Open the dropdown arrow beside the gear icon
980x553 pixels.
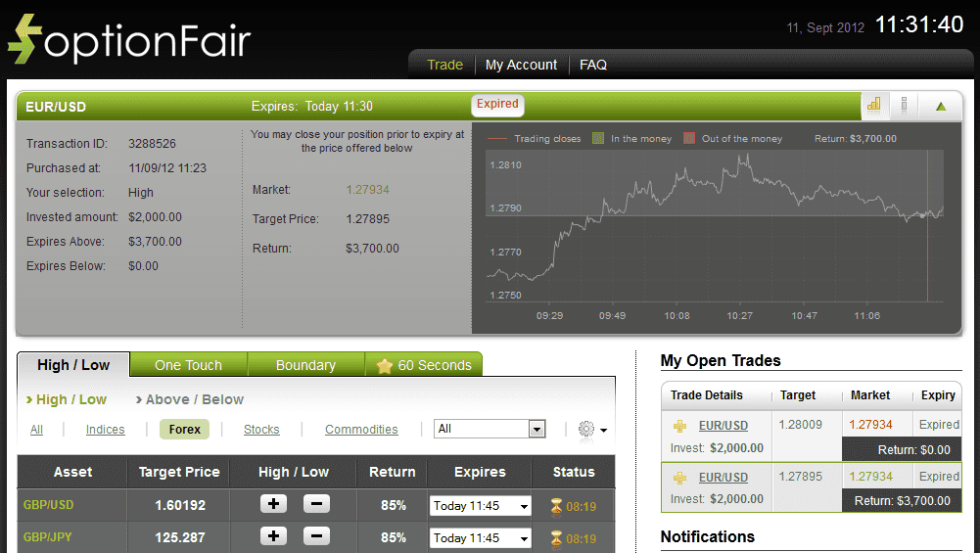(x=603, y=430)
